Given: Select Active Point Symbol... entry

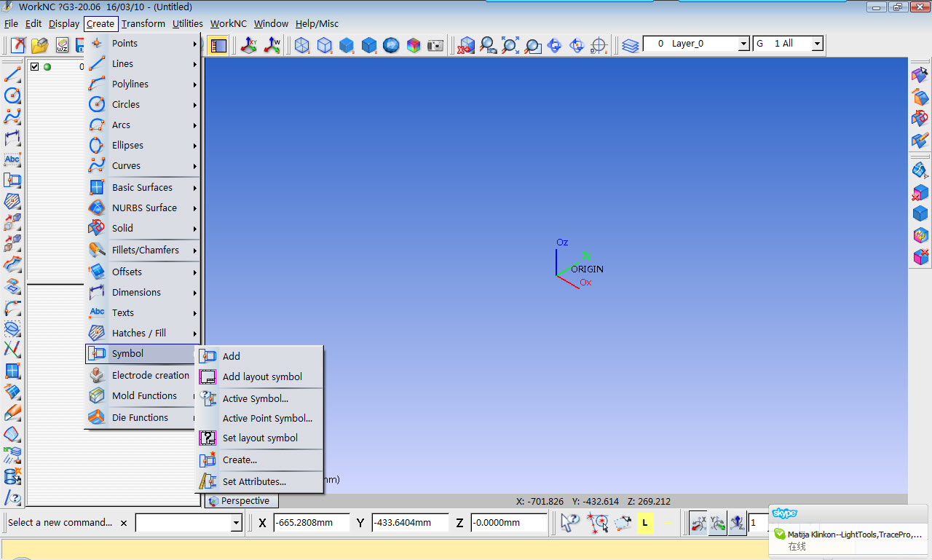Looking at the screenshot, I should (260, 418).
